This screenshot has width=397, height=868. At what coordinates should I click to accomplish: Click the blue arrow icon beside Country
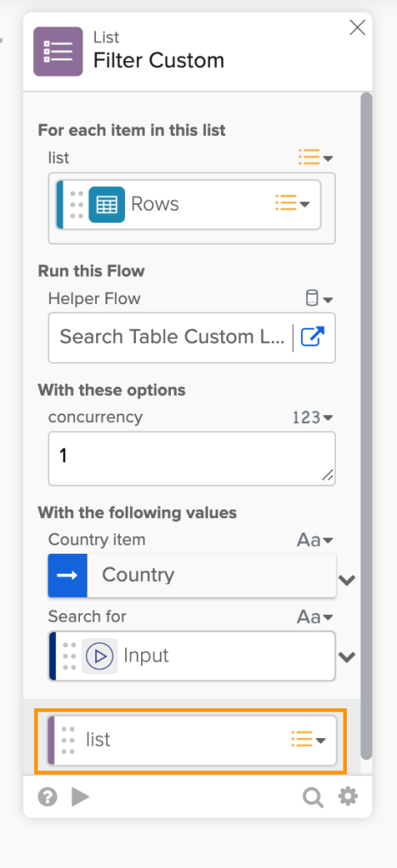coord(68,575)
